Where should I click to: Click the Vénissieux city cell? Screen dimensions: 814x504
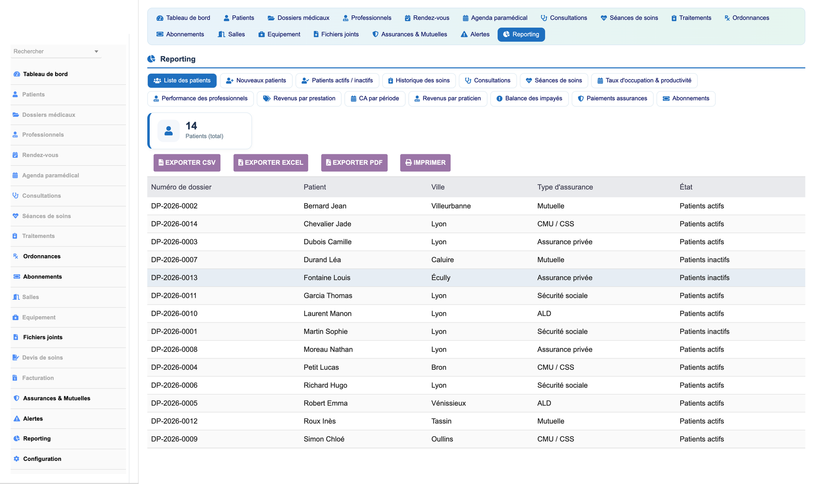(x=448, y=403)
